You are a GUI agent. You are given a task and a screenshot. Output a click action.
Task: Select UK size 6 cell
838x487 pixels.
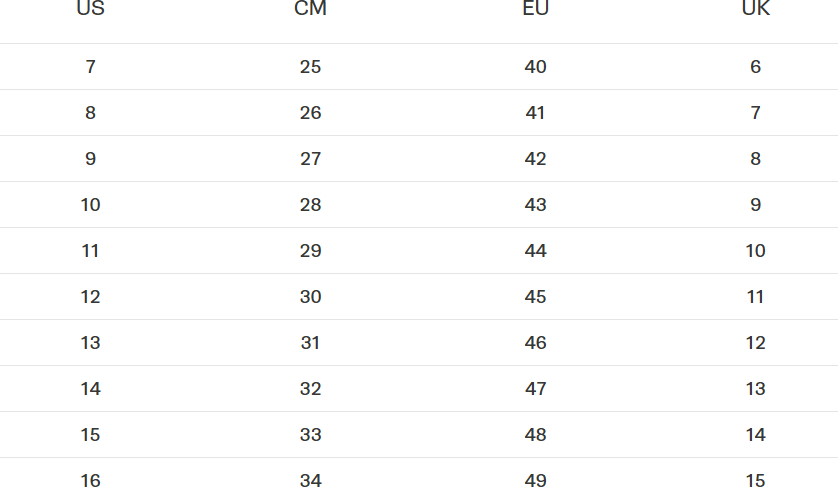tap(755, 67)
